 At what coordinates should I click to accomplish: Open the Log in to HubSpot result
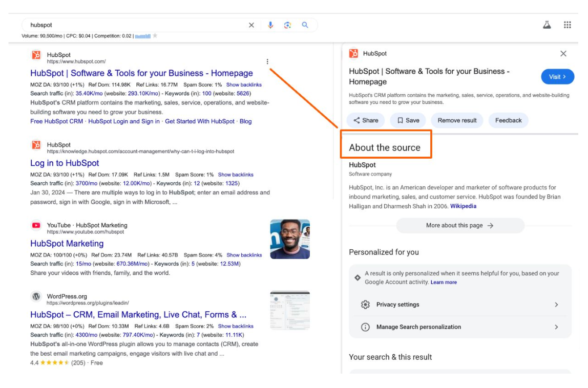point(65,163)
